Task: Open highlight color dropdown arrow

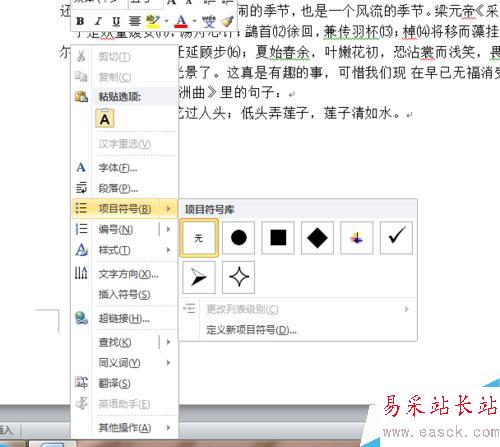Action: pyautogui.click(x=167, y=21)
